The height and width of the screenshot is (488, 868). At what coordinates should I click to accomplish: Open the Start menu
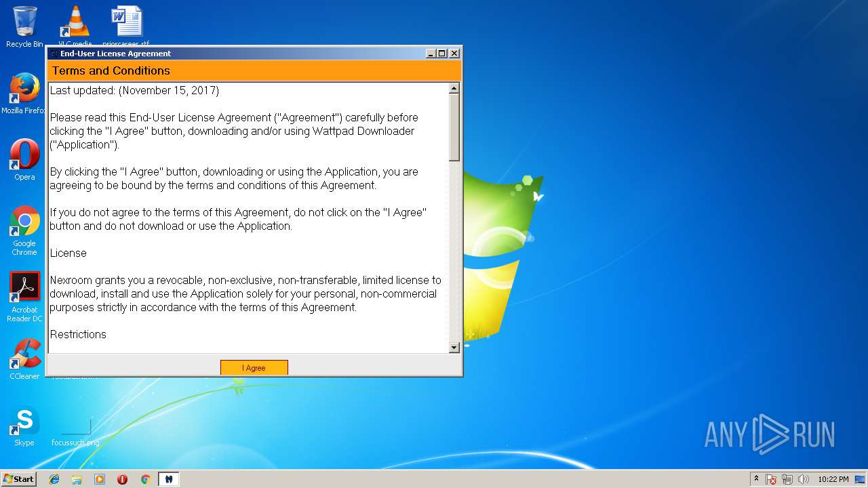point(18,479)
